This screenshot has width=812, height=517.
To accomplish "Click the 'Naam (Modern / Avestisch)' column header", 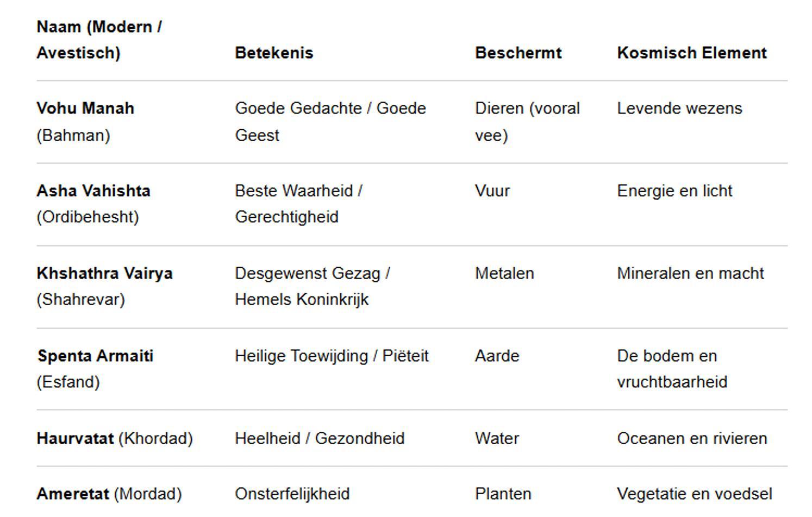I will [x=99, y=40].
